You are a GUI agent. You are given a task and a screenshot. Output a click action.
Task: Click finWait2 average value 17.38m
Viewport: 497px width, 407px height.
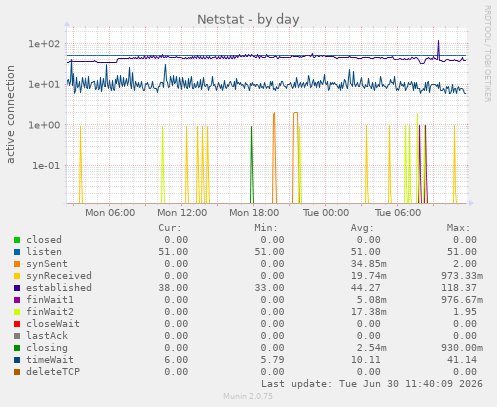coord(369,312)
